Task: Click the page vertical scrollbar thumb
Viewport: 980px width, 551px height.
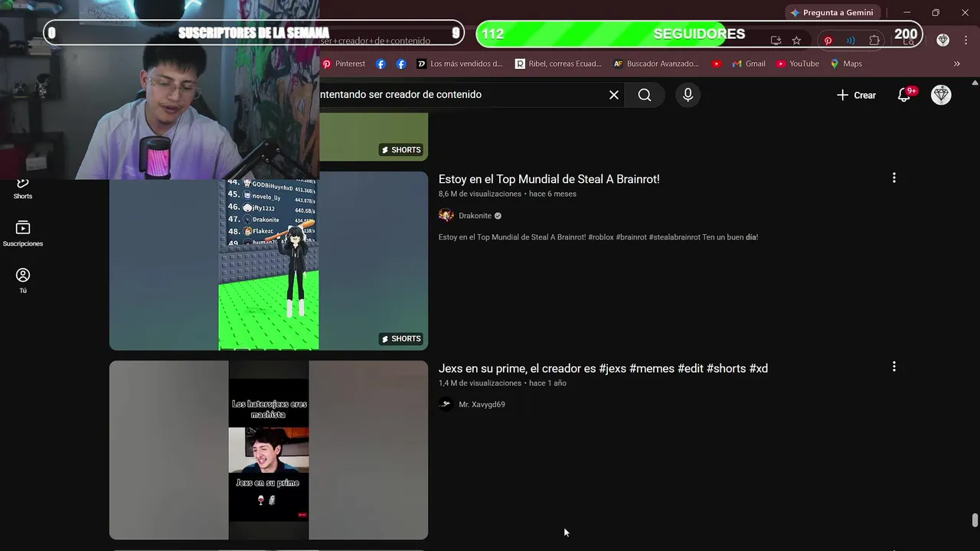Action: click(975, 520)
